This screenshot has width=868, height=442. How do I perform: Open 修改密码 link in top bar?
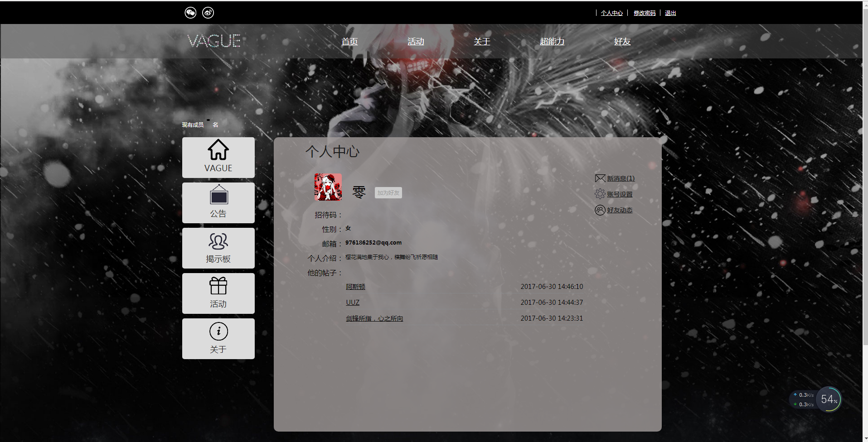[645, 13]
